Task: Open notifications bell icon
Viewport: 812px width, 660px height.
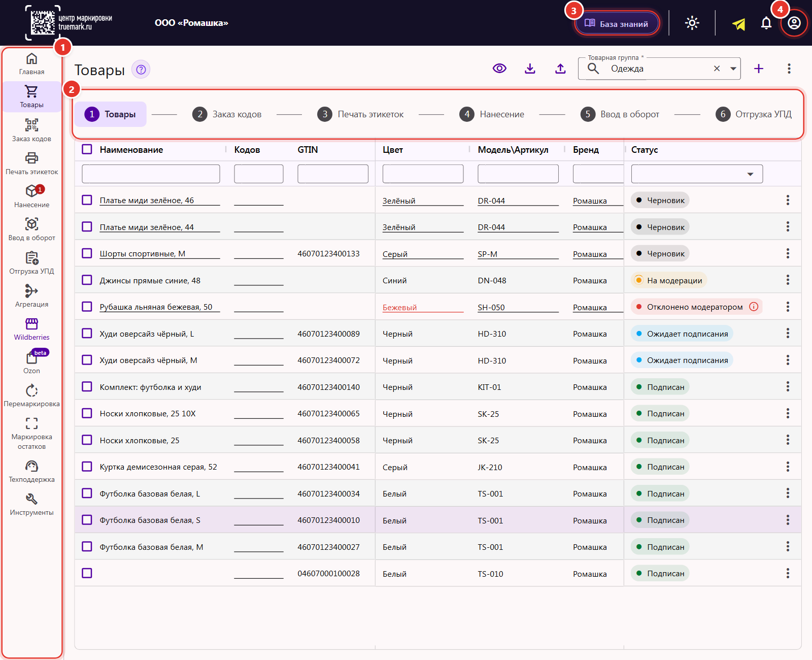Action: tap(766, 23)
